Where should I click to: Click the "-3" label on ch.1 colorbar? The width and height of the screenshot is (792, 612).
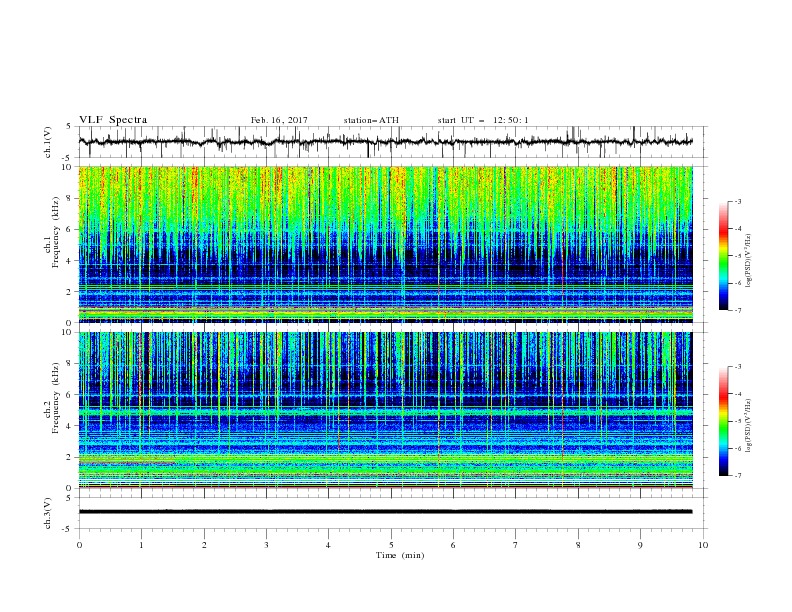(x=737, y=201)
